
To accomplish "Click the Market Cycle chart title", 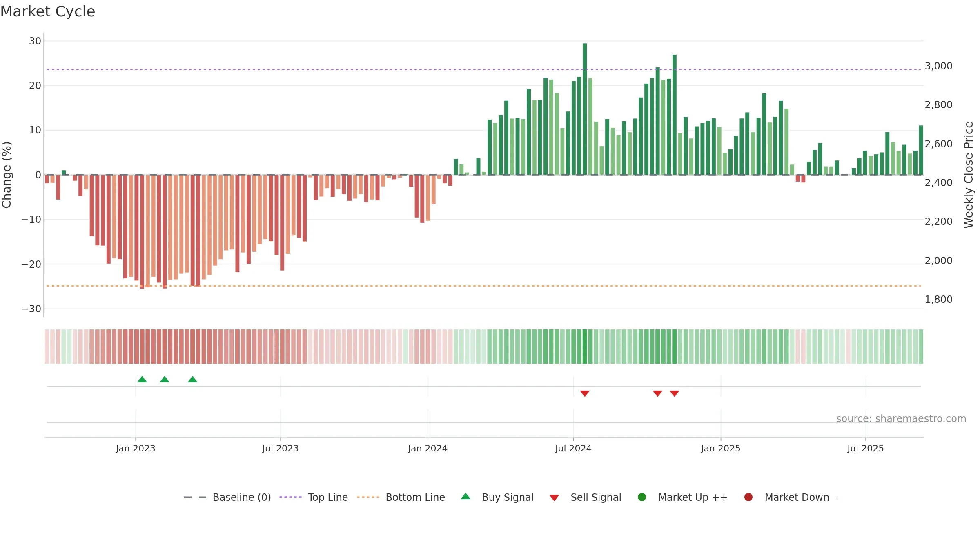I will [x=48, y=11].
